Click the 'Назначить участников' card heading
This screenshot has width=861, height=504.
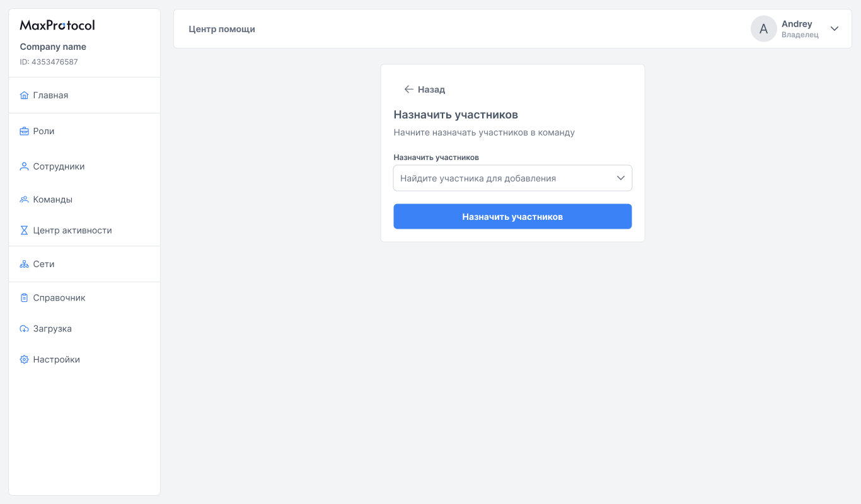tap(456, 115)
